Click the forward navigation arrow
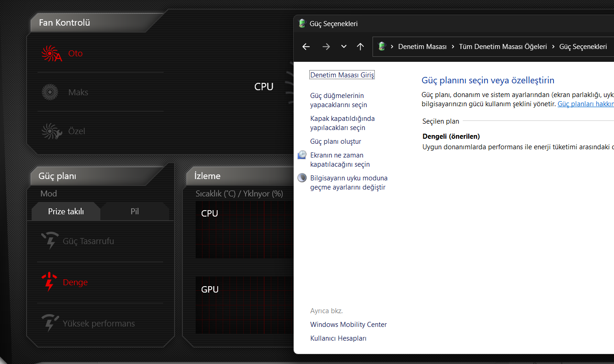Screen dimensions: 614x364 (326, 47)
